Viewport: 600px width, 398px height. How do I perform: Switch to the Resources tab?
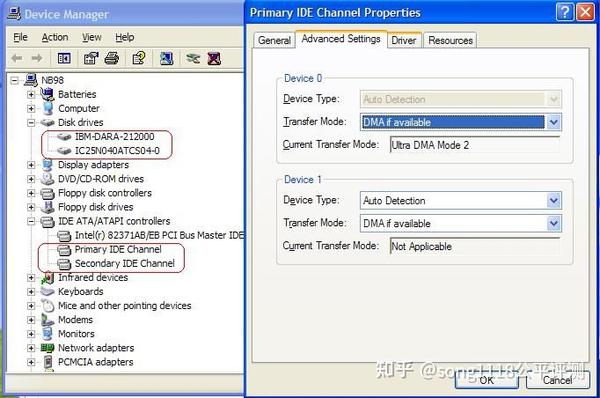(450, 40)
